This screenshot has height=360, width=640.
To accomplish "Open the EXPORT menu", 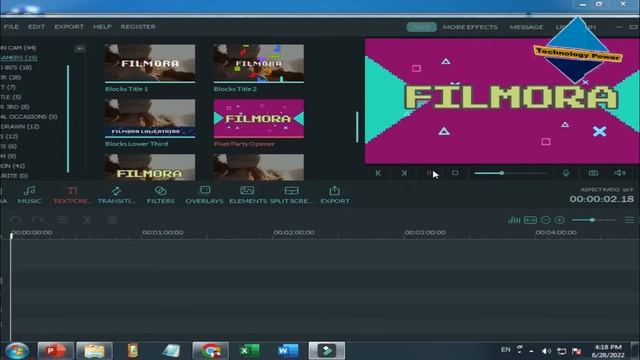I will [x=69, y=27].
